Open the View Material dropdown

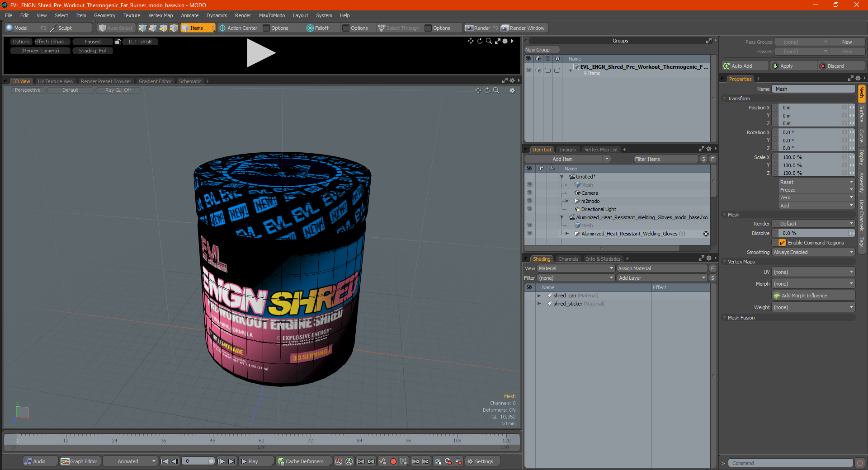[576, 268]
